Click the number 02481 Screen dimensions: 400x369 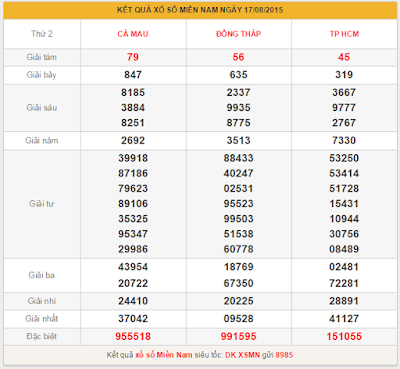click(344, 267)
